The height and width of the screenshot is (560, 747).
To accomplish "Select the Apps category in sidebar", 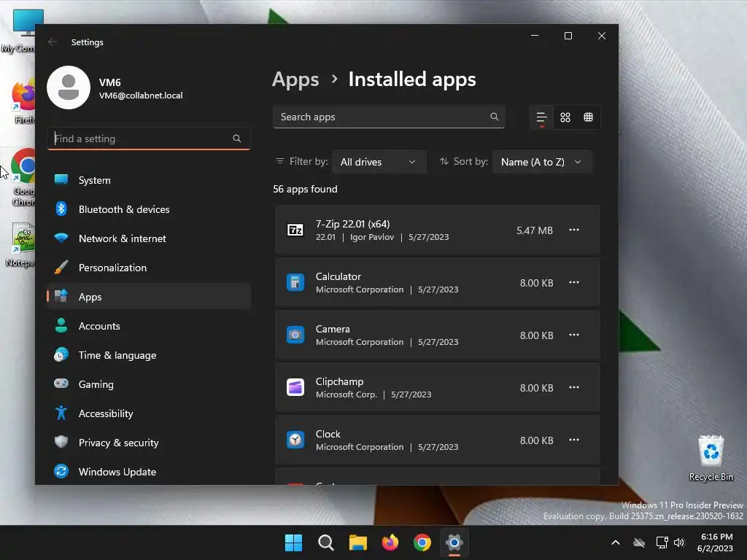I will pos(149,297).
